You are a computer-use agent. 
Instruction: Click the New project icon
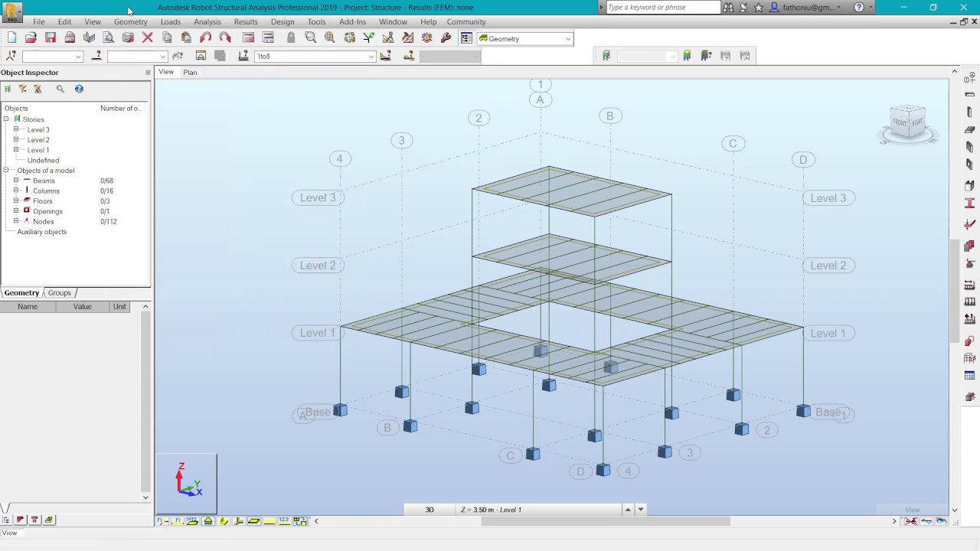click(11, 37)
